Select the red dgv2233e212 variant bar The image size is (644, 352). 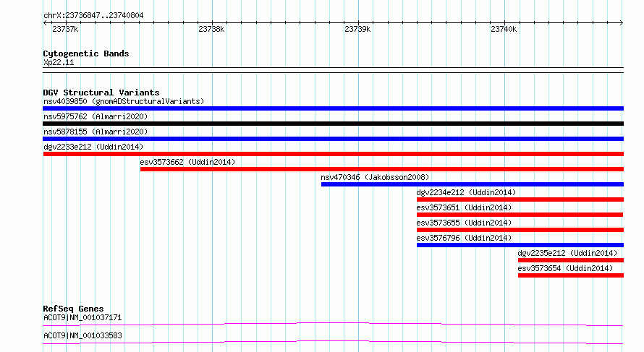[x=333, y=154]
